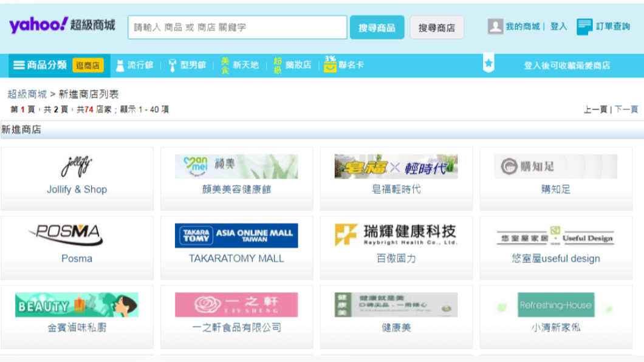
Task: Click the 超級商城 breadcrumb link
Action: tap(27, 94)
